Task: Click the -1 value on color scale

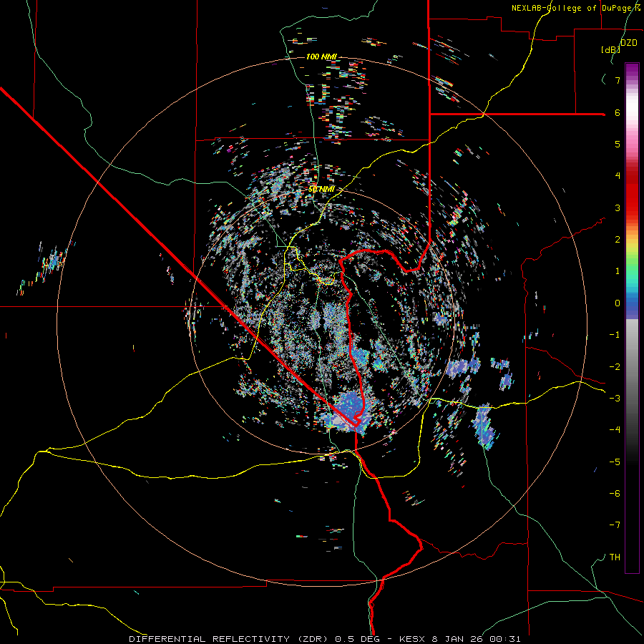Action: coord(615,335)
